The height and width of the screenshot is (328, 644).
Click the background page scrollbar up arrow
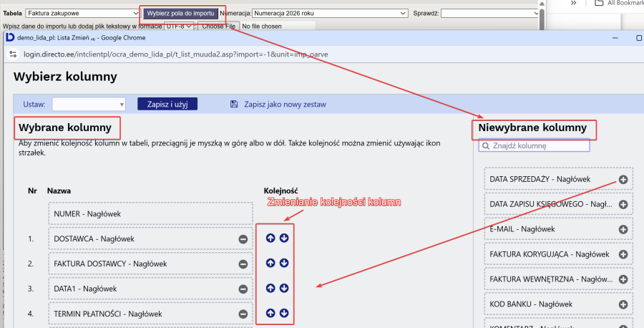(542, 4)
